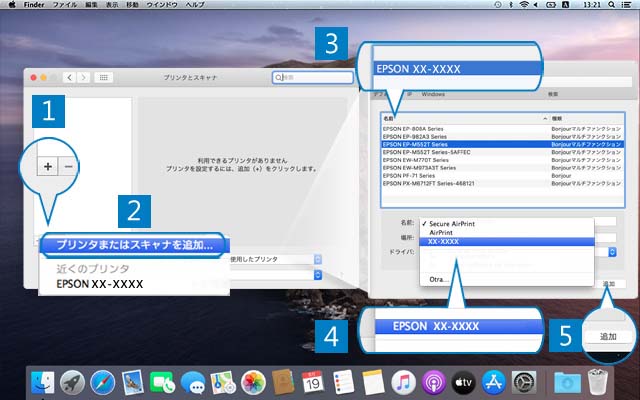
Task: Click the minus button to remove printer
Action: [70, 166]
